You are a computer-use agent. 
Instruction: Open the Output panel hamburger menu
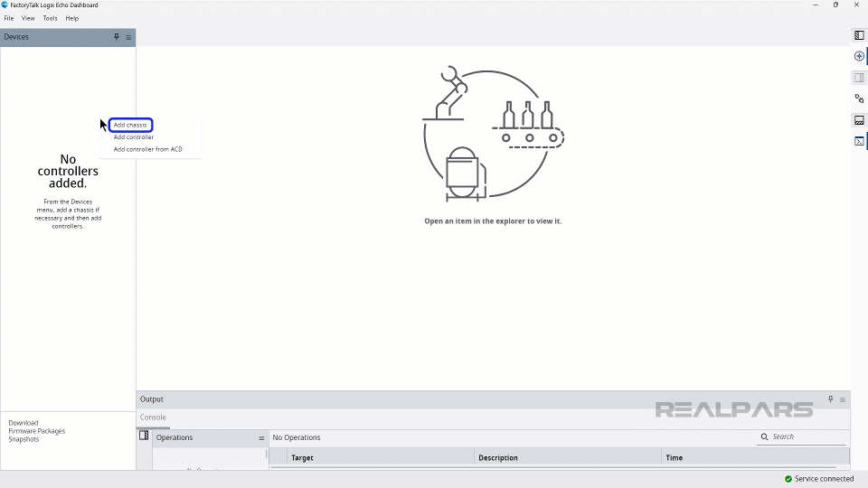tap(843, 399)
